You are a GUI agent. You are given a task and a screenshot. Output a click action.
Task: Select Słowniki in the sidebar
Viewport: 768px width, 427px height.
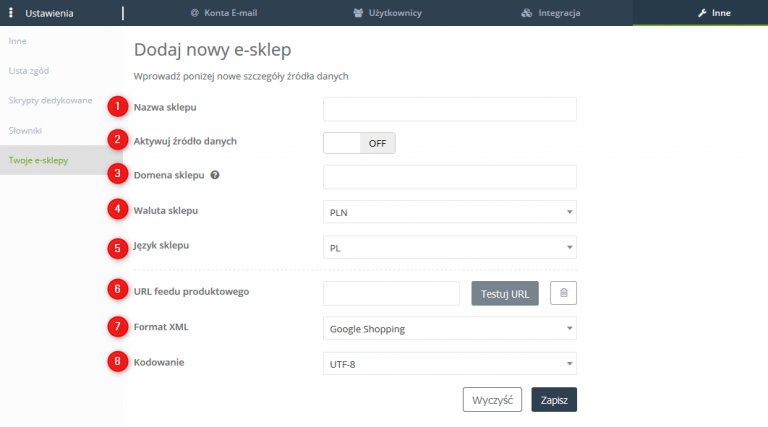[x=25, y=131]
